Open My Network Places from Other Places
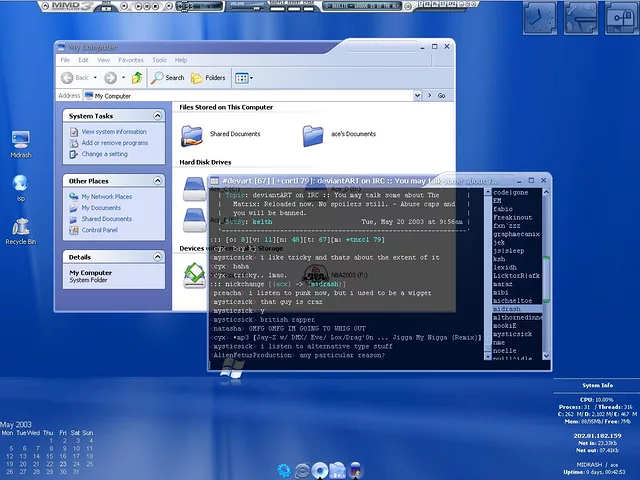The height and width of the screenshot is (480, 640). (107, 197)
